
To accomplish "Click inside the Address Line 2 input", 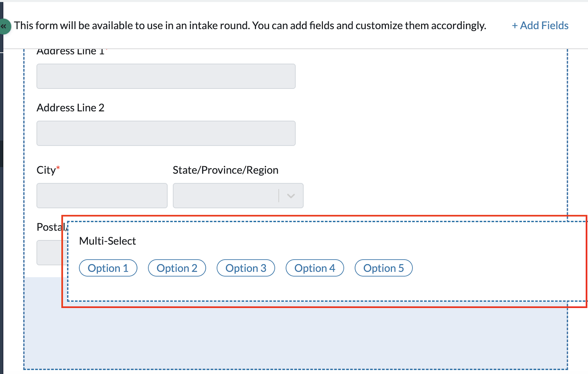I will (x=166, y=133).
